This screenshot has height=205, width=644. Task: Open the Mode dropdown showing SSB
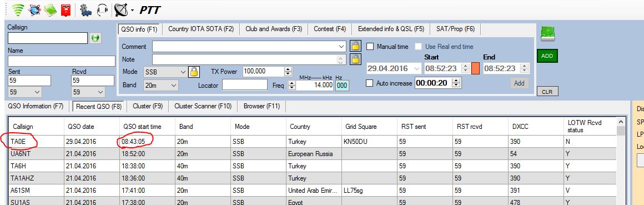pos(183,72)
